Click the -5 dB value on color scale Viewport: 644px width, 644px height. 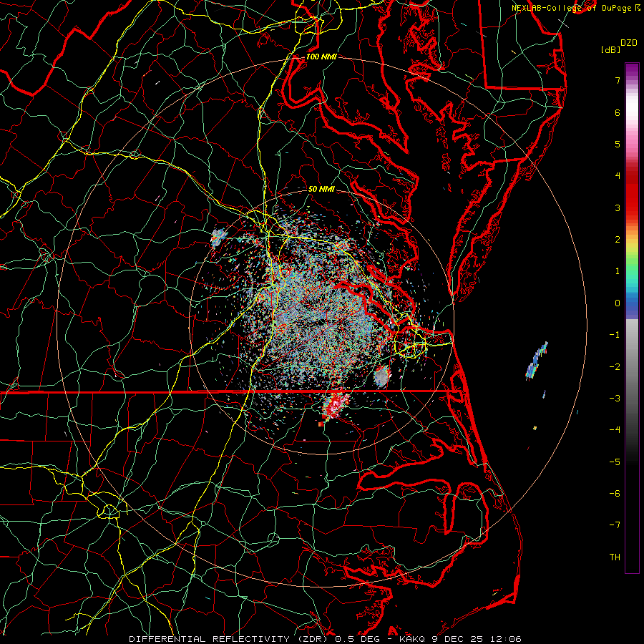pyautogui.click(x=615, y=462)
